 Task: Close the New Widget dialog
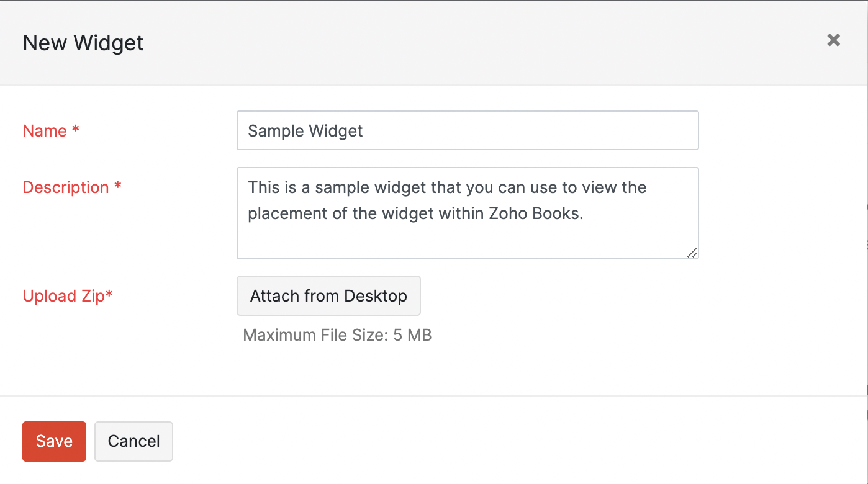833,40
